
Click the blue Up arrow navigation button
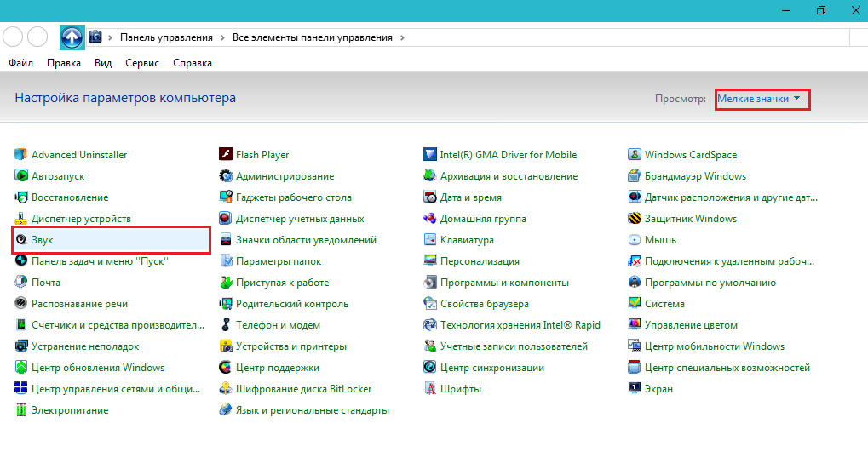(x=72, y=37)
